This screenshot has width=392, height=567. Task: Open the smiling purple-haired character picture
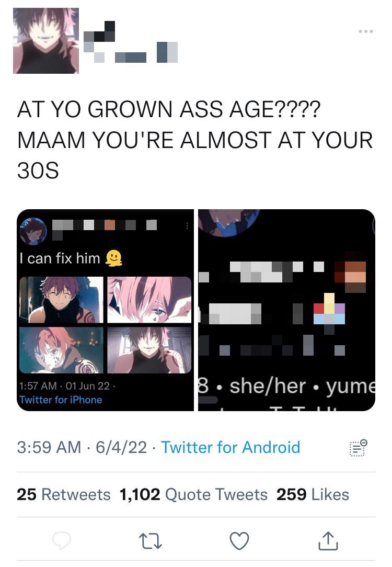61,300
